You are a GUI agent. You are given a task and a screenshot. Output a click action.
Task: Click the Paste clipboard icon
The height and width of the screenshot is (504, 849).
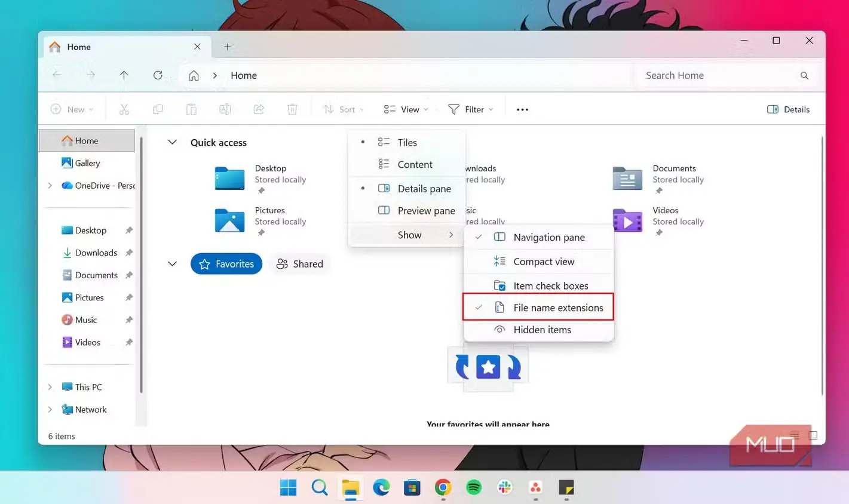click(191, 109)
